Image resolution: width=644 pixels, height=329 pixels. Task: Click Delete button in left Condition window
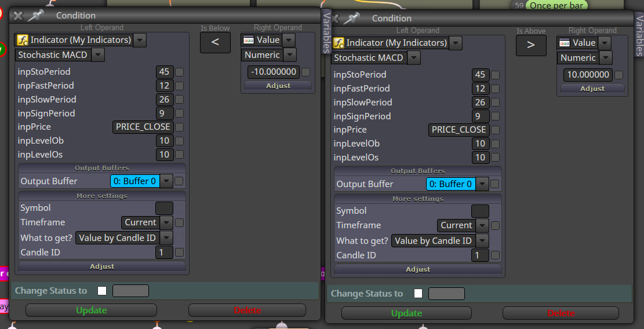tap(248, 310)
